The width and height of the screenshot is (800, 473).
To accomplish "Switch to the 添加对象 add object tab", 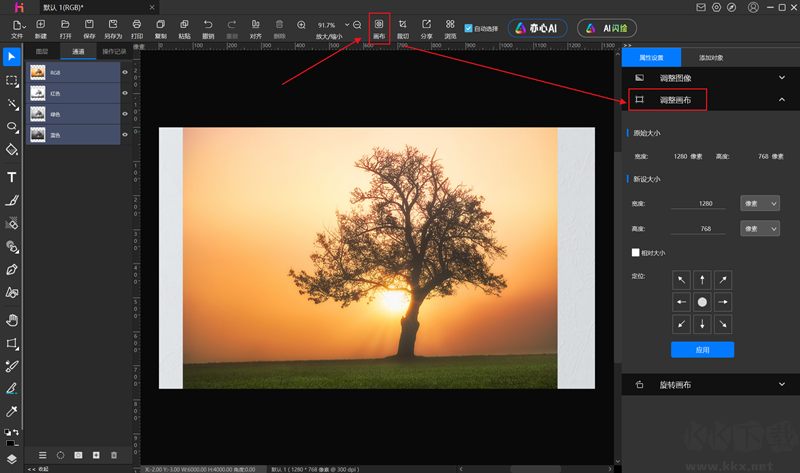I will coord(711,58).
